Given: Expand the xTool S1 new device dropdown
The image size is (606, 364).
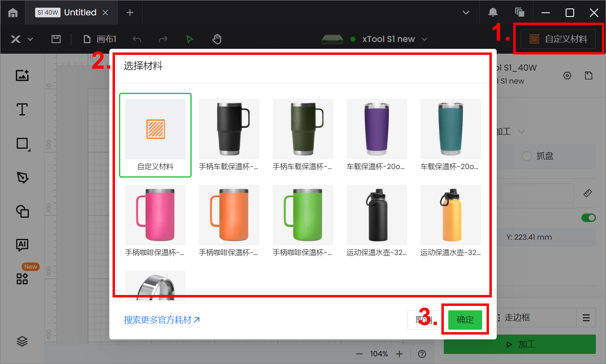Looking at the screenshot, I should click(x=424, y=39).
